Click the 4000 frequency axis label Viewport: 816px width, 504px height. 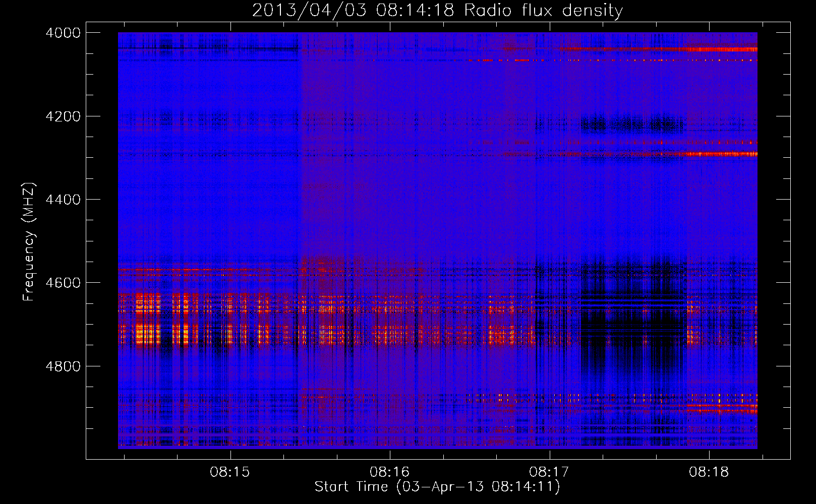(x=63, y=33)
